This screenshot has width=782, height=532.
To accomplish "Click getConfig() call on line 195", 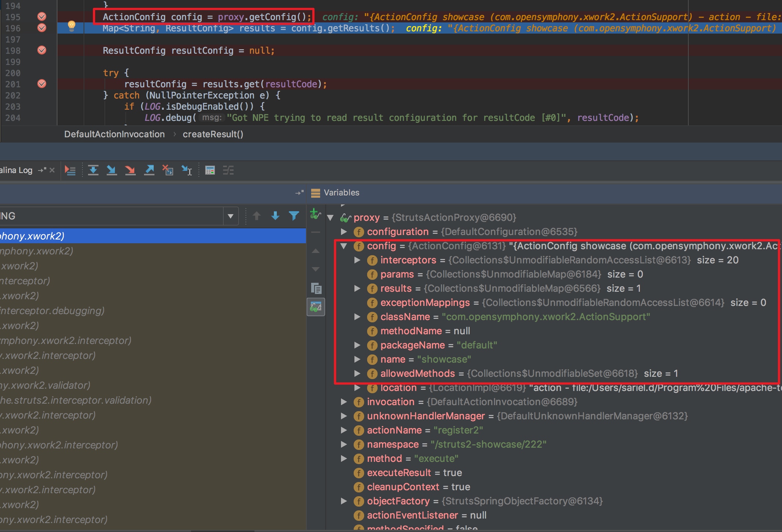I will click(278, 17).
